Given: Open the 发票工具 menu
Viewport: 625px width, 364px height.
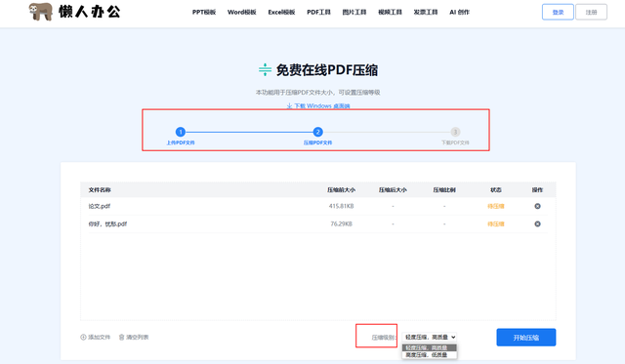Looking at the screenshot, I should (426, 12).
